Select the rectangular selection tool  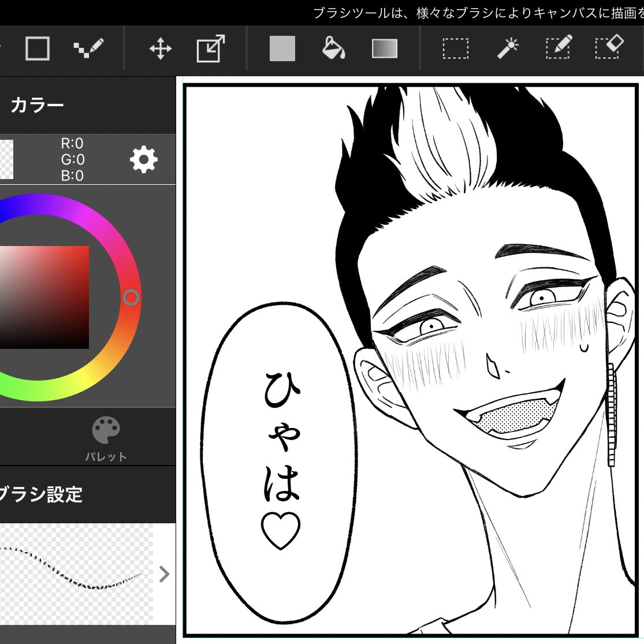(x=456, y=49)
